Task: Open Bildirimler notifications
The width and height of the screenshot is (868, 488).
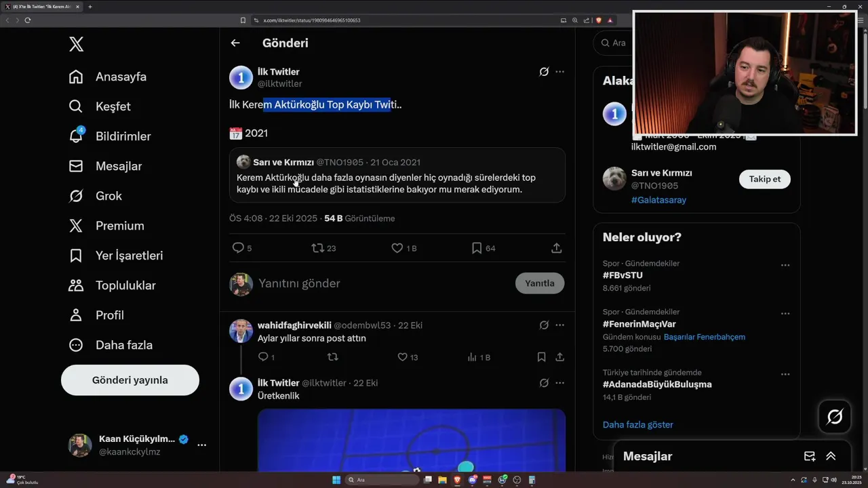Action: tap(110, 136)
